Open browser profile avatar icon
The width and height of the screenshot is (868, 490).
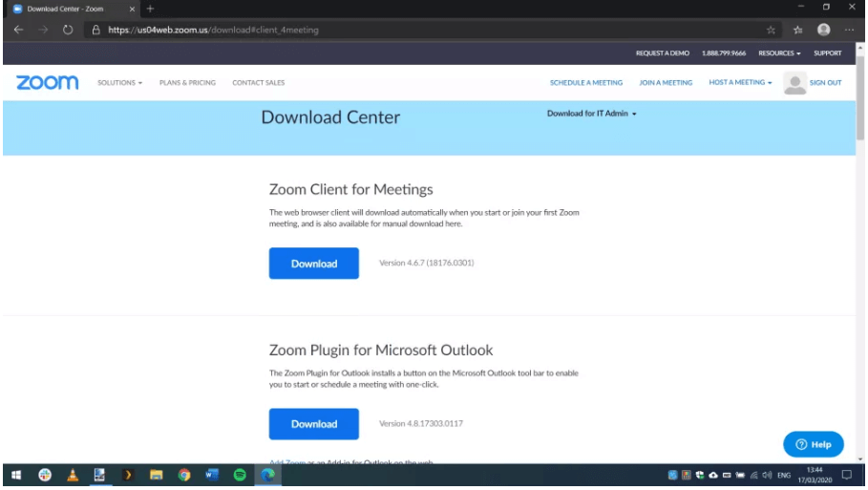(824, 30)
